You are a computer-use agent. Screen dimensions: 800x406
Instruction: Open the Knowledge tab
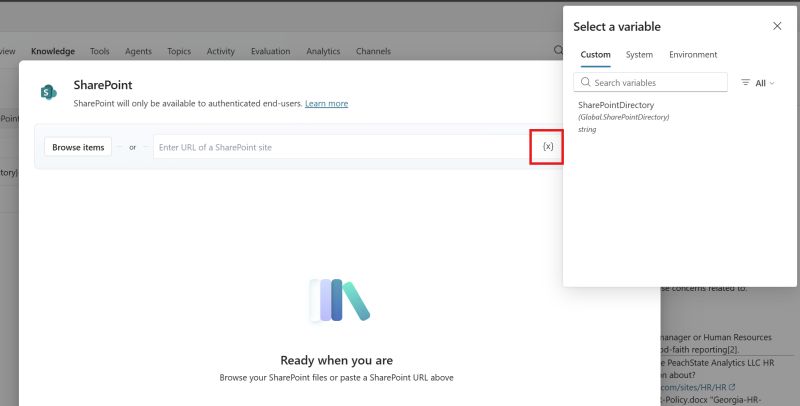coord(53,51)
